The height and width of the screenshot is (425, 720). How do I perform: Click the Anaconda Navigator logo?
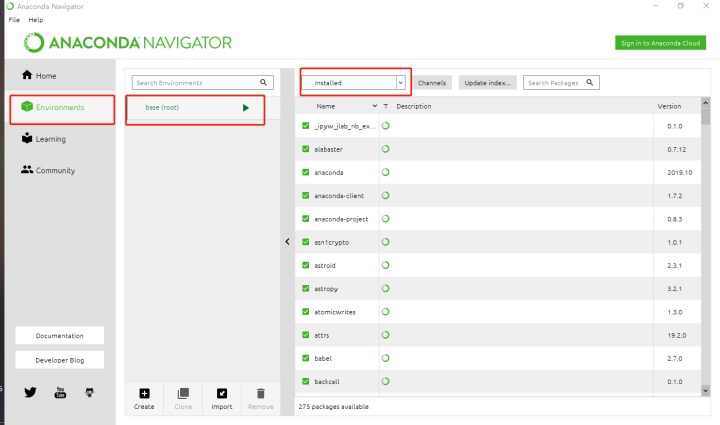click(x=128, y=43)
